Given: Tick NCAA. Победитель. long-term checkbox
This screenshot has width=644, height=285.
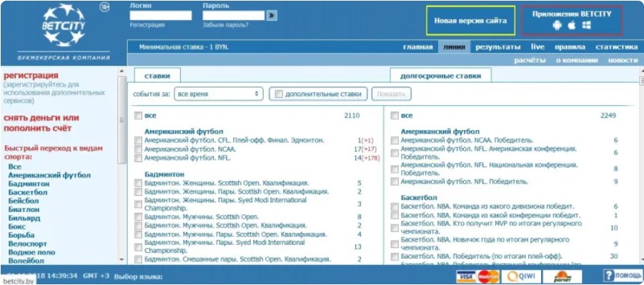Looking at the screenshot, I should point(395,141).
